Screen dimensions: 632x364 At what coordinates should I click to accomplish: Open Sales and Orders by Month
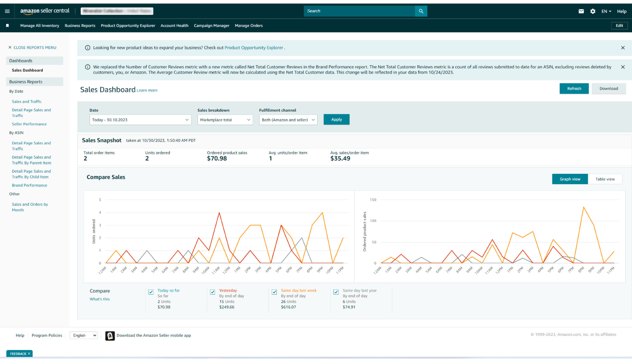[30, 207]
